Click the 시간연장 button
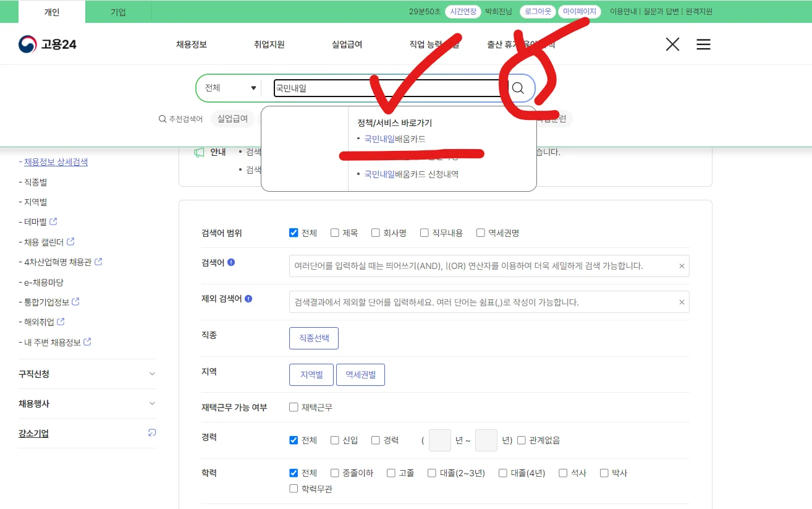The height and width of the screenshot is (509, 812). coord(463,11)
